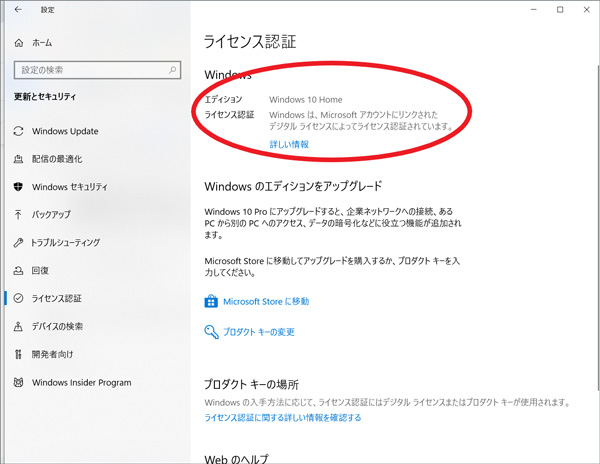Click the vertical scrollbar on the right
Image resolution: width=600 pixels, height=464 pixels.
point(597,229)
